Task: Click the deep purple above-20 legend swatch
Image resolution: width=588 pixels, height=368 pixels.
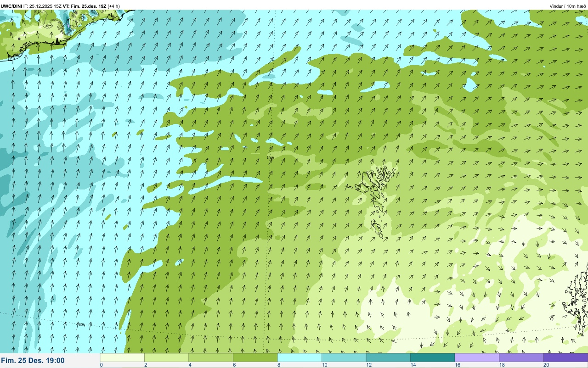Action: 565,357
